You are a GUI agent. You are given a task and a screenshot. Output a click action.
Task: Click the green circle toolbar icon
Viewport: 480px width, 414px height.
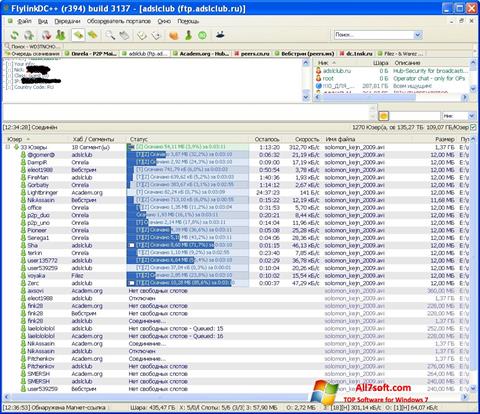pyautogui.click(x=202, y=35)
